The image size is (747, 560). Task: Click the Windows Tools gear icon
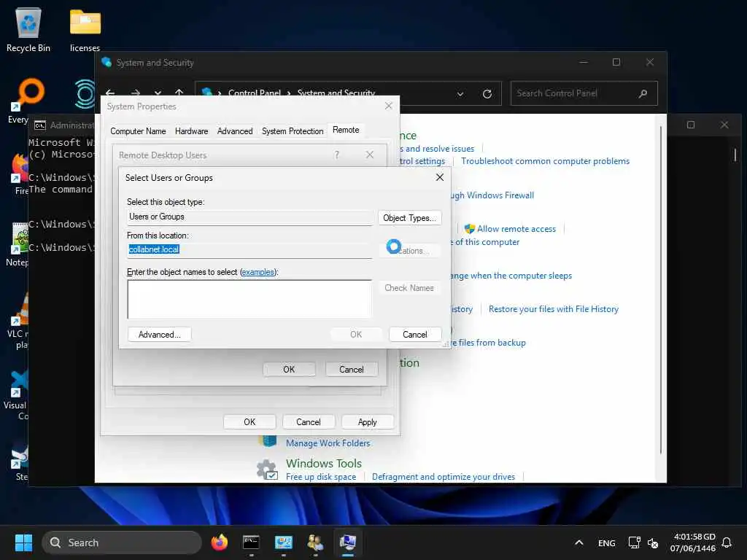[267, 470]
